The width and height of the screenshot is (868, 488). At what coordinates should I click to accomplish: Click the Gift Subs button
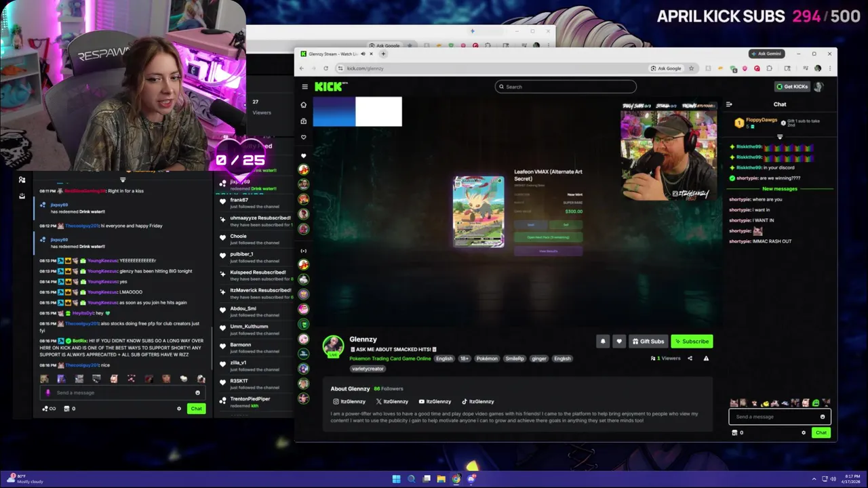coord(648,342)
